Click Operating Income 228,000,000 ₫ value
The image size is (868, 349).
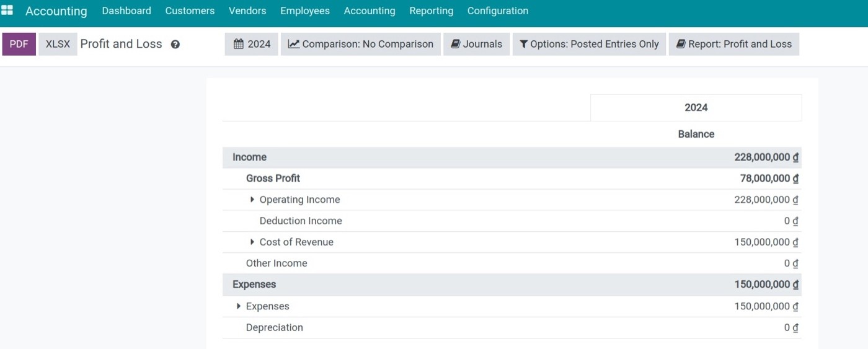pyautogui.click(x=766, y=200)
